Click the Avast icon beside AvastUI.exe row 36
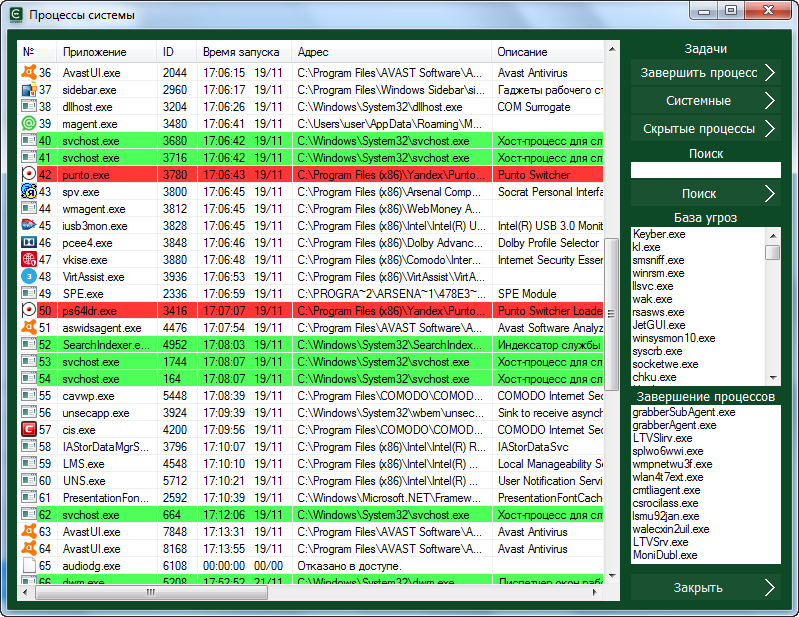This screenshot has width=799, height=617. click(29, 73)
